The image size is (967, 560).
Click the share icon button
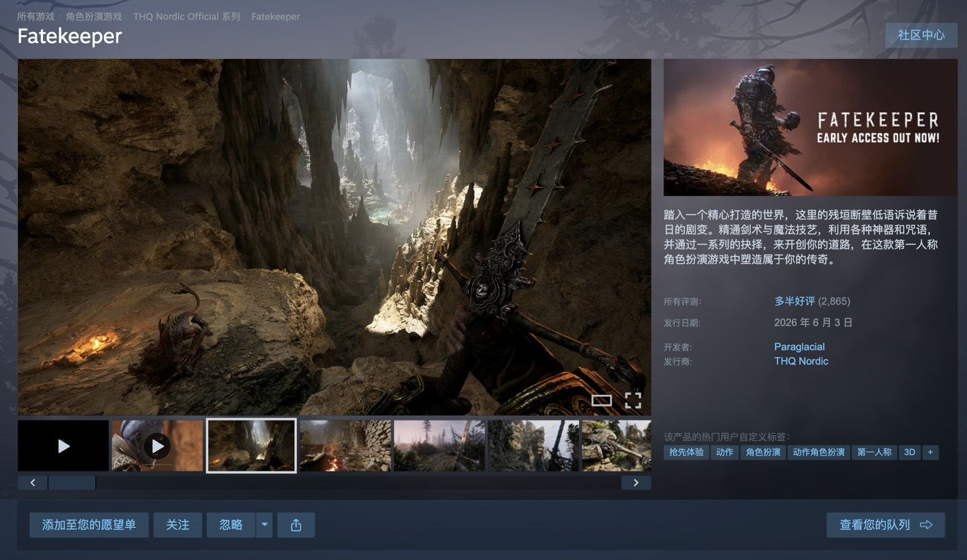point(296,525)
